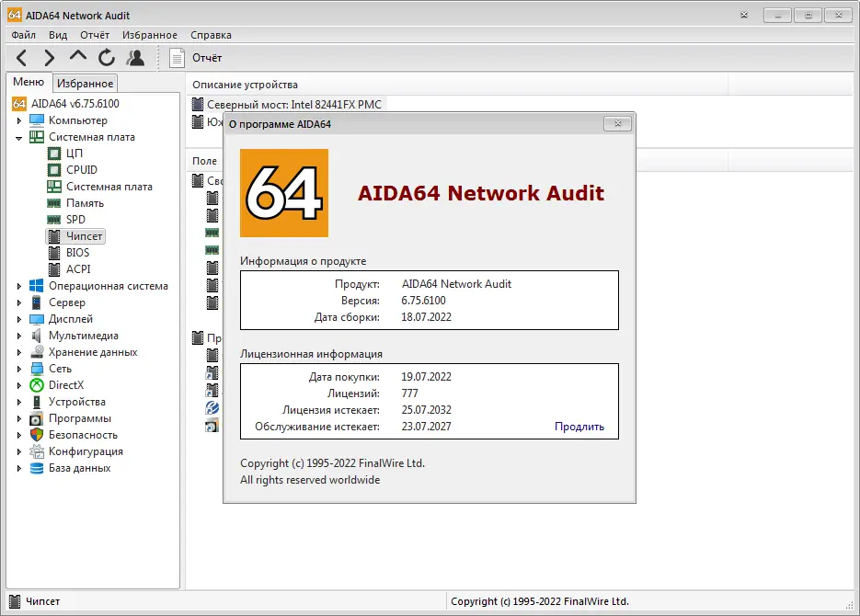Click the Forward navigation arrow in toolbar
The height and width of the screenshot is (616, 860).
(50, 58)
